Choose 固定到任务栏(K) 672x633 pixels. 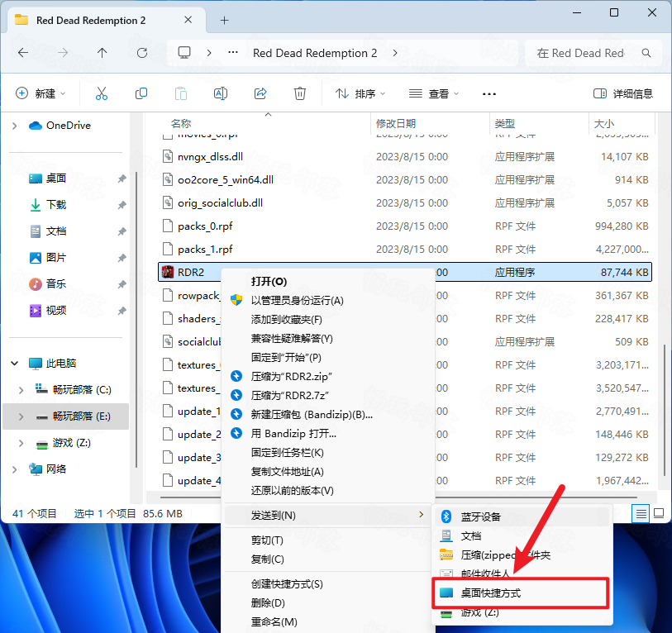point(328,453)
